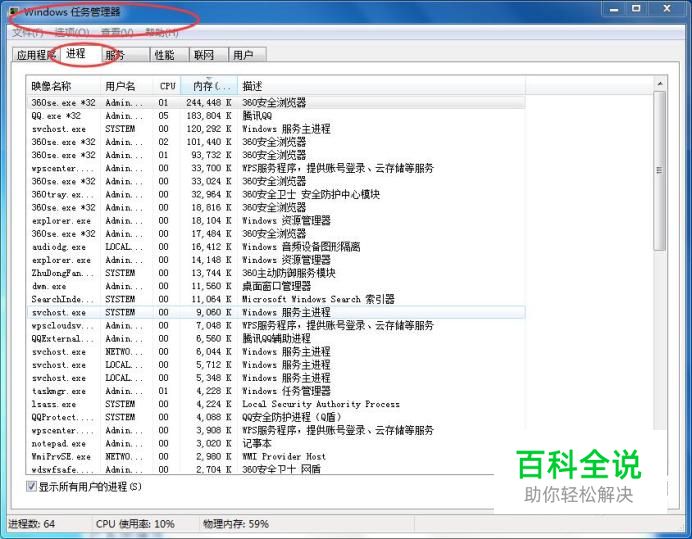This screenshot has width=692, height=539.
Task: Select the 360se.exe row using 93,732 K
Action: point(276,155)
